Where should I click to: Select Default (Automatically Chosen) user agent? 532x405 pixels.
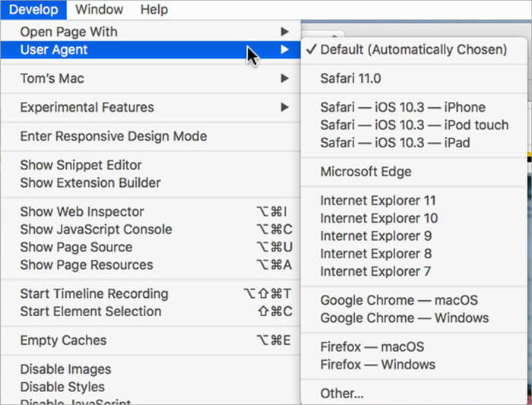click(x=413, y=49)
